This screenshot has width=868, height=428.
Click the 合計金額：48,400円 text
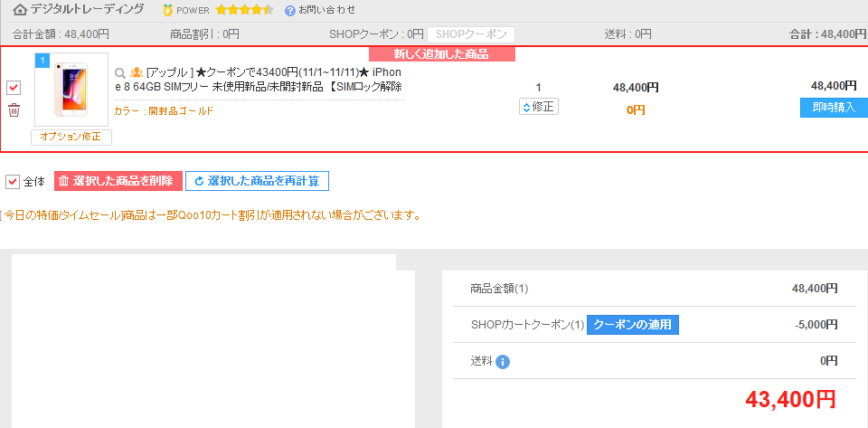click(x=61, y=34)
